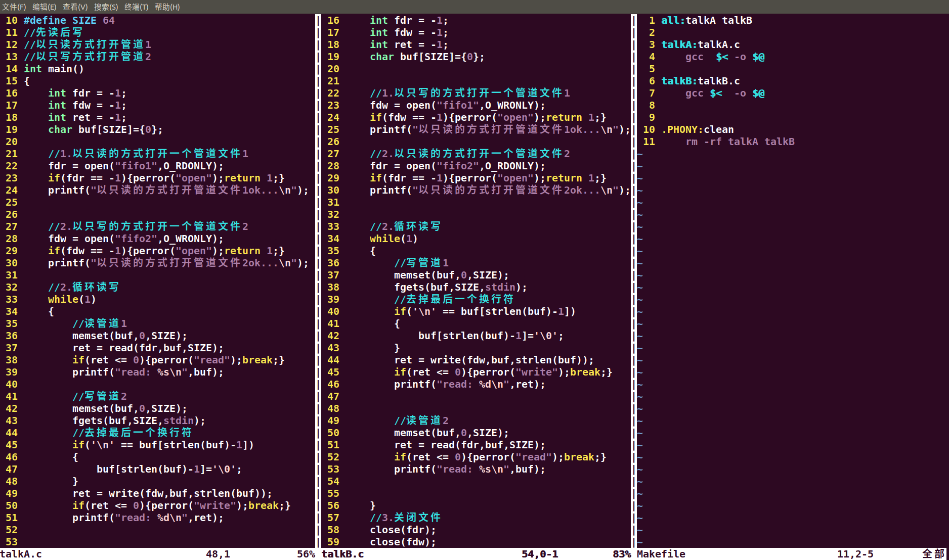Click the '11,2-5' position in Makefile status
Screen dimensions: 949x560
[855, 554]
